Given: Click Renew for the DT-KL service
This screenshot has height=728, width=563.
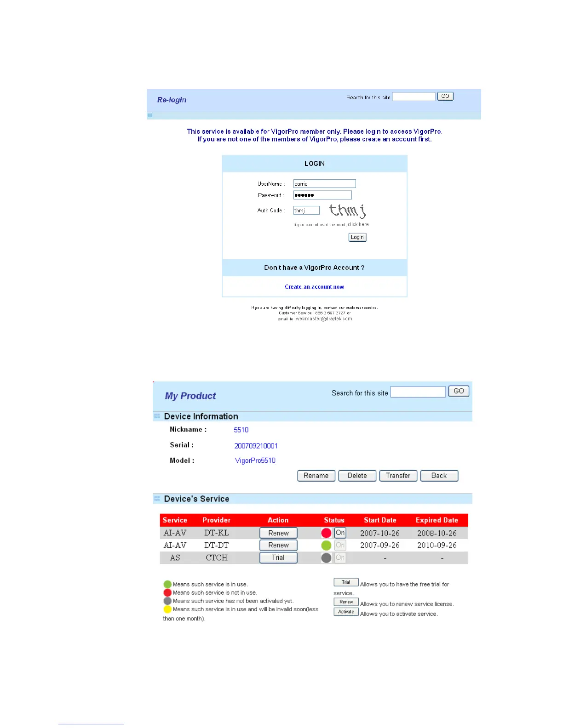Looking at the screenshot, I should [x=278, y=533].
